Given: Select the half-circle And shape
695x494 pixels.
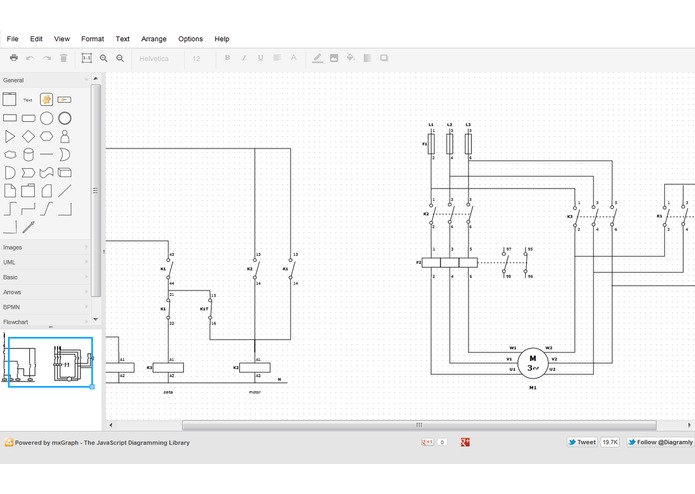Looking at the screenshot, I should click(10, 173).
